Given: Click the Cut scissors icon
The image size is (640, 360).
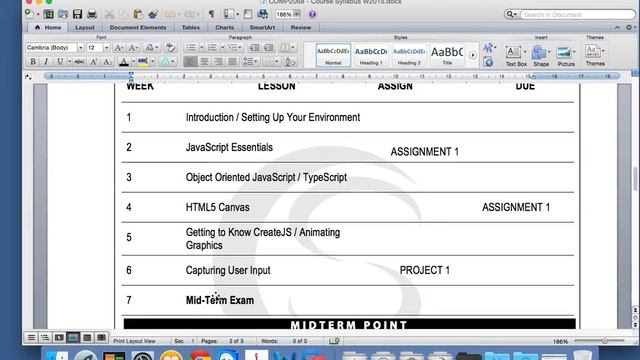Looking at the screenshot, I should (109, 14).
